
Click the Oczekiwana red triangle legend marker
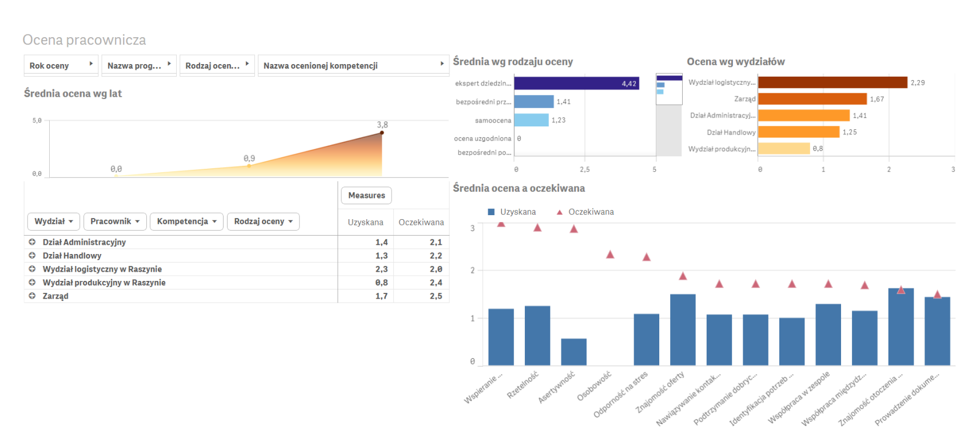(x=560, y=212)
